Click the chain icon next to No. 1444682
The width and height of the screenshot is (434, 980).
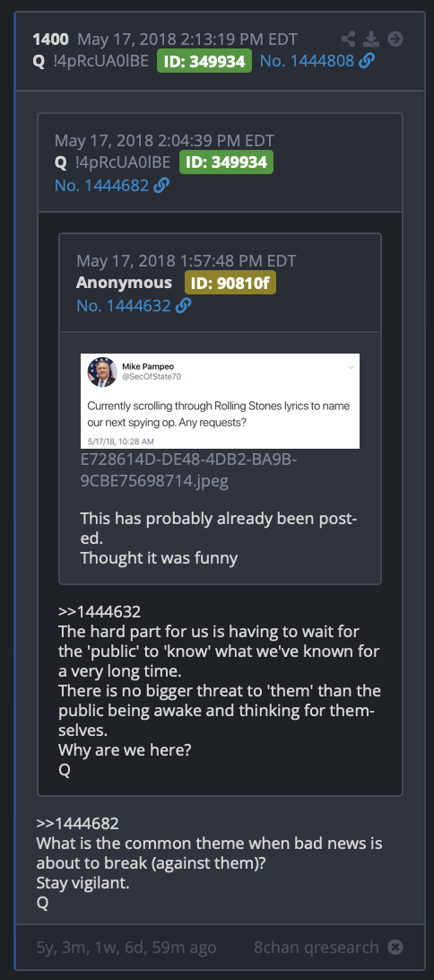pyautogui.click(x=161, y=185)
